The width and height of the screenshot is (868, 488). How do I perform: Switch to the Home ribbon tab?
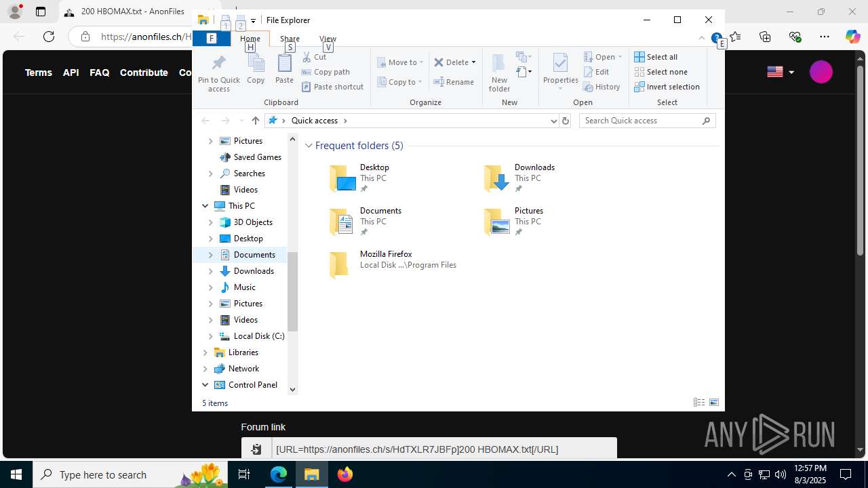250,39
